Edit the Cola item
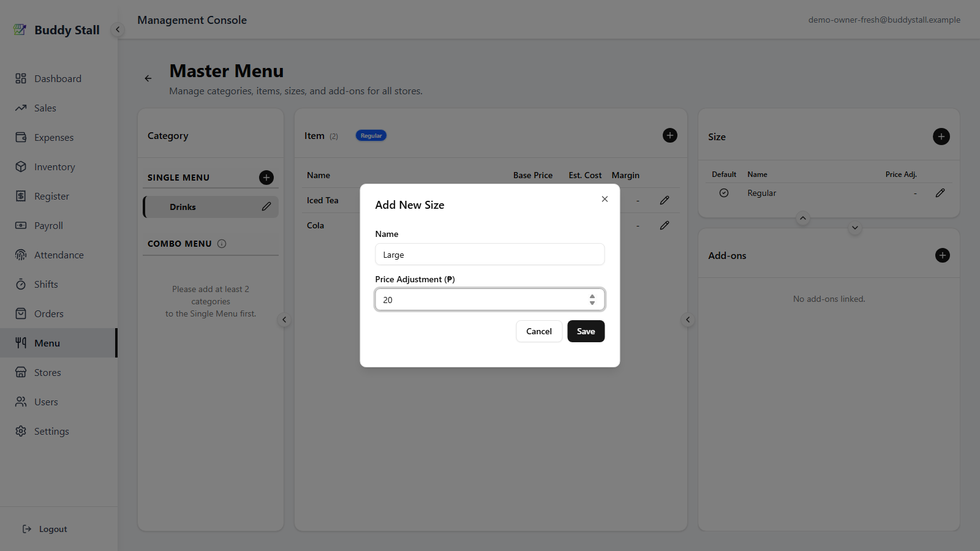This screenshot has height=551, width=980. pyautogui.click(x=665, y=225)
